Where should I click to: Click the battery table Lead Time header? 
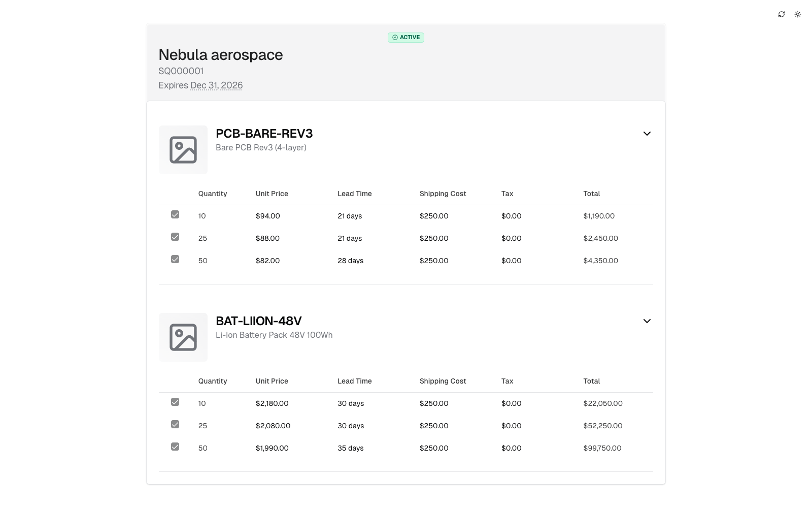click(355, 381)
